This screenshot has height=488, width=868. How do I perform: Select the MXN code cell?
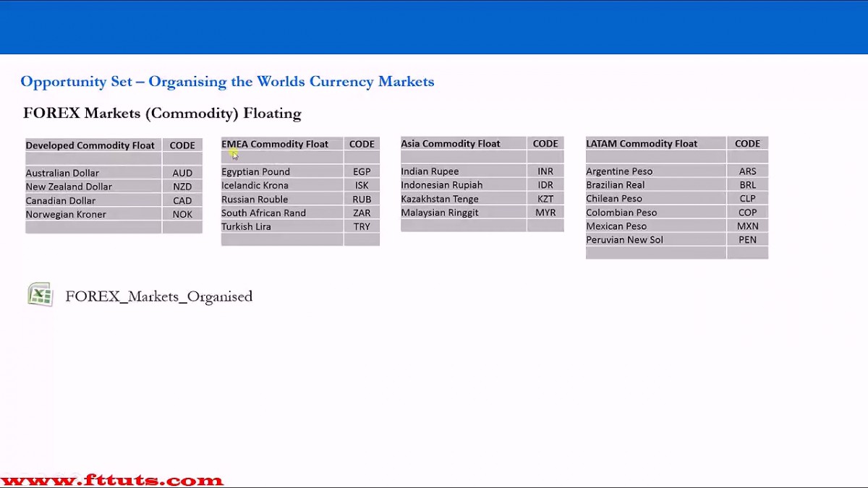[747, 226]
